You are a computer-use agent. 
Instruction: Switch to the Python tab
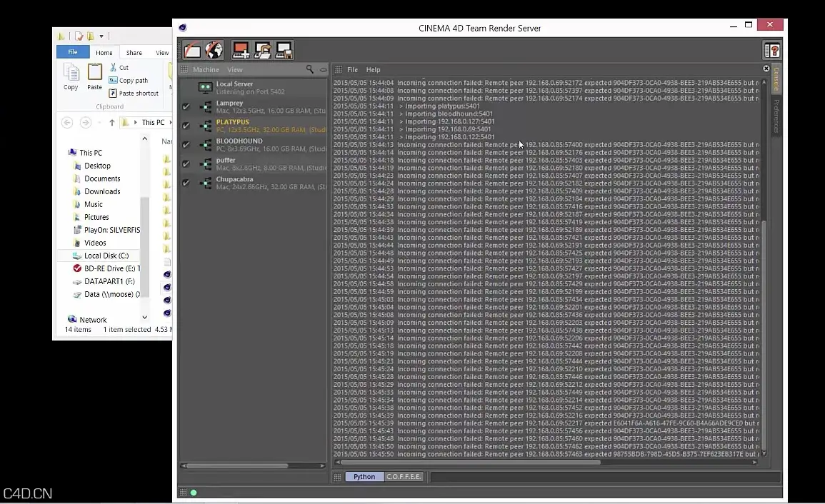click(x=364, y=477)
